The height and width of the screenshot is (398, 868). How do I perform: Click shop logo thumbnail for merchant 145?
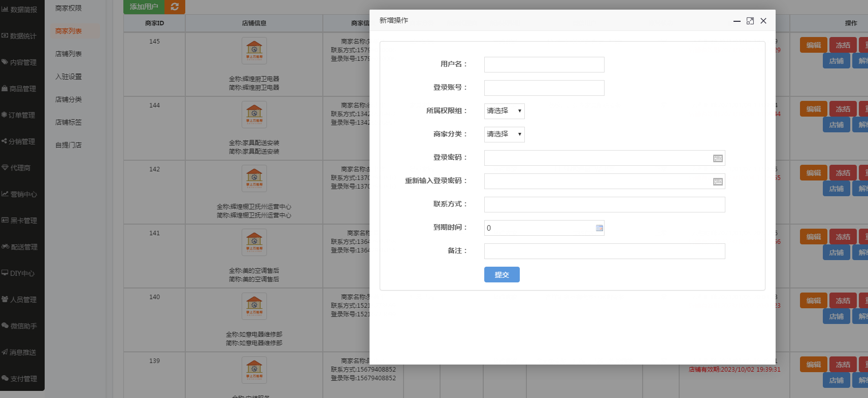tap(254, 51)
